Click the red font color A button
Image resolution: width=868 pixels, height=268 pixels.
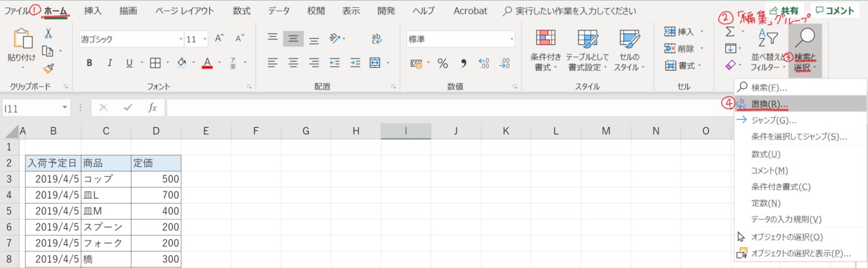tap(208, 63)
